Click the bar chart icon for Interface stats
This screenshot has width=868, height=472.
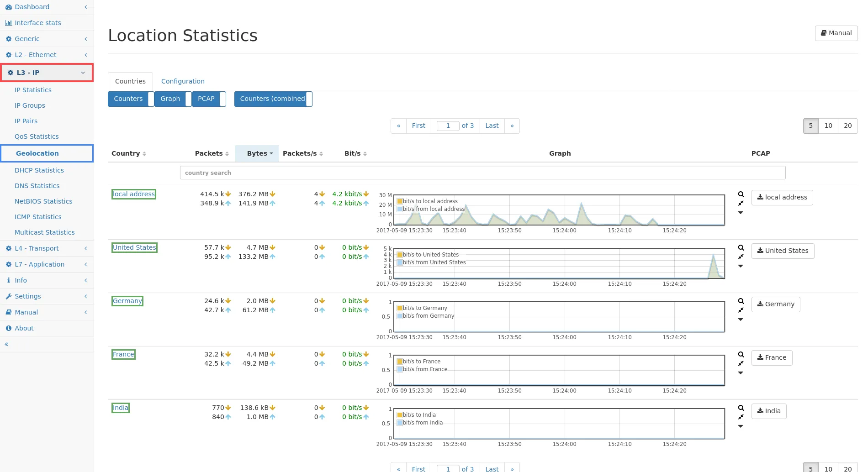(8, 23)
